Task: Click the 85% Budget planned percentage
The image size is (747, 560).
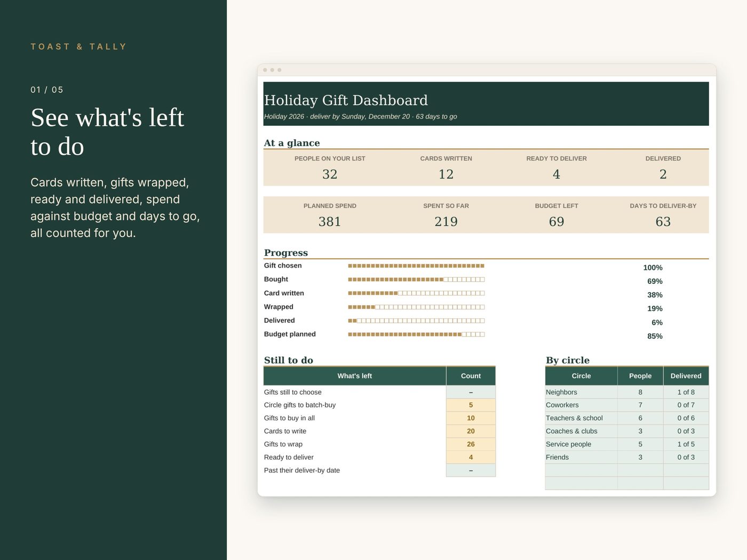Action: pyautogui.click(x=655, y=336)
